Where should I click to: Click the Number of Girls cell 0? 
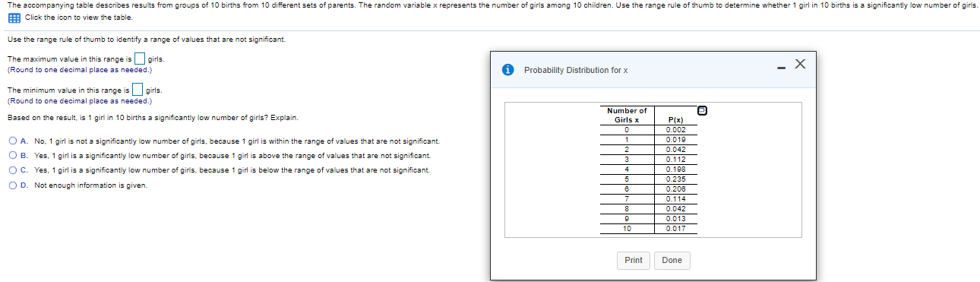(x=627, y=130)
